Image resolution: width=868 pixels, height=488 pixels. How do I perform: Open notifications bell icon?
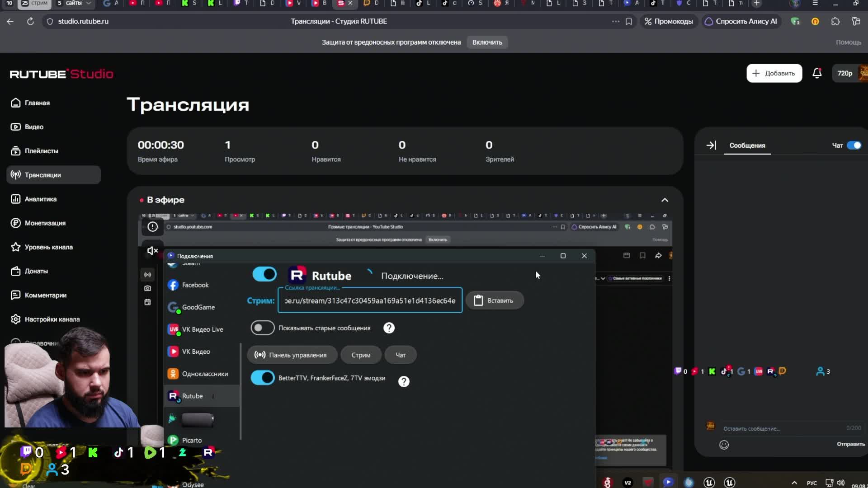click(817, 73)
